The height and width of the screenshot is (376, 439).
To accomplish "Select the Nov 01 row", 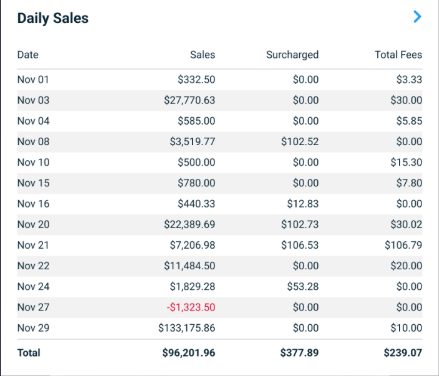I will click(x=220, y=80).
